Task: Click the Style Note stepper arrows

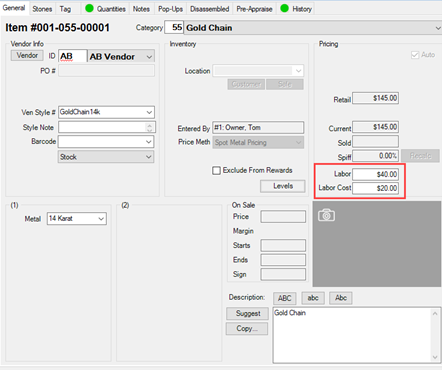Action: pos(150,127)
